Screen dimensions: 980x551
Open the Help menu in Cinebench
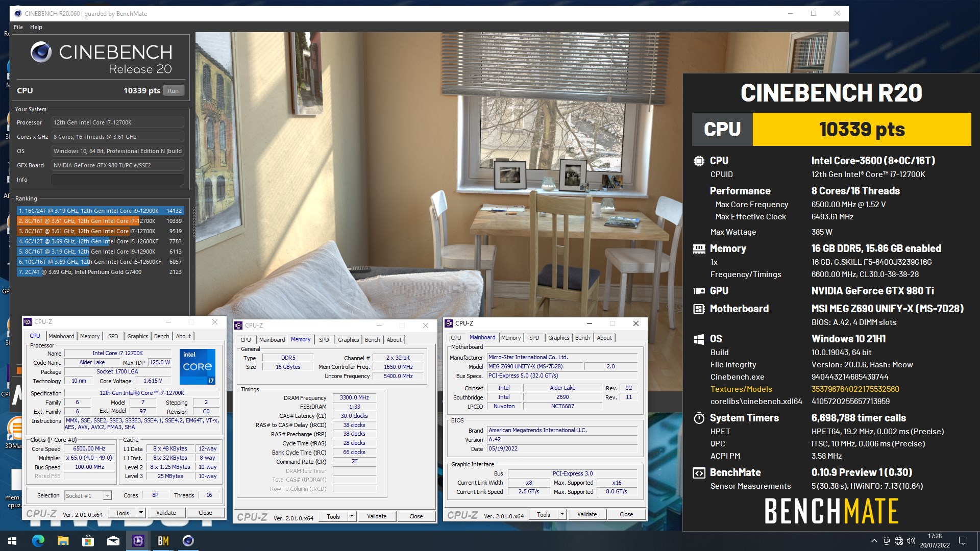point(36,27)
